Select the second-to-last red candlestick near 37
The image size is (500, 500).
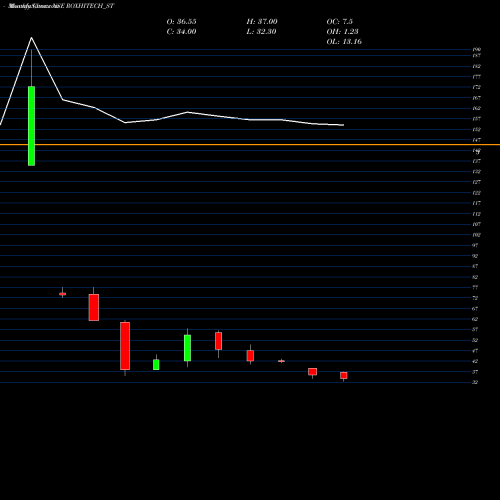[x=312, y=372]
